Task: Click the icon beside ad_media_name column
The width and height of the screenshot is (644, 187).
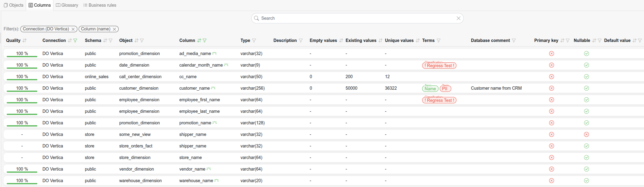Action: [x=215, y=53]
